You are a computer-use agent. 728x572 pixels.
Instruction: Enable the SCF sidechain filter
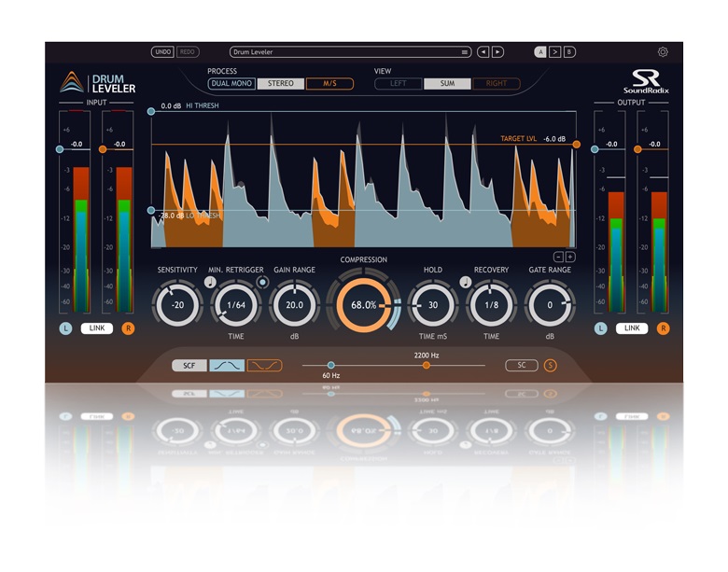point(189,366)
